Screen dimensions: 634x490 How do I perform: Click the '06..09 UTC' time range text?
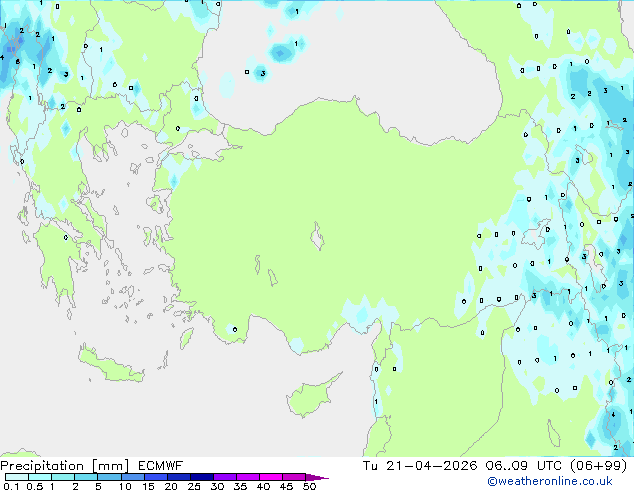524,466
